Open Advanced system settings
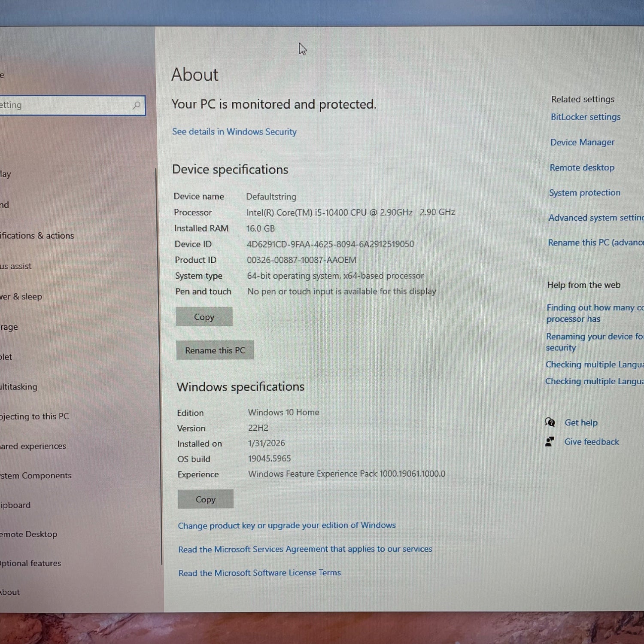Viewport: 644px width, 644px height. click(596, 218)
